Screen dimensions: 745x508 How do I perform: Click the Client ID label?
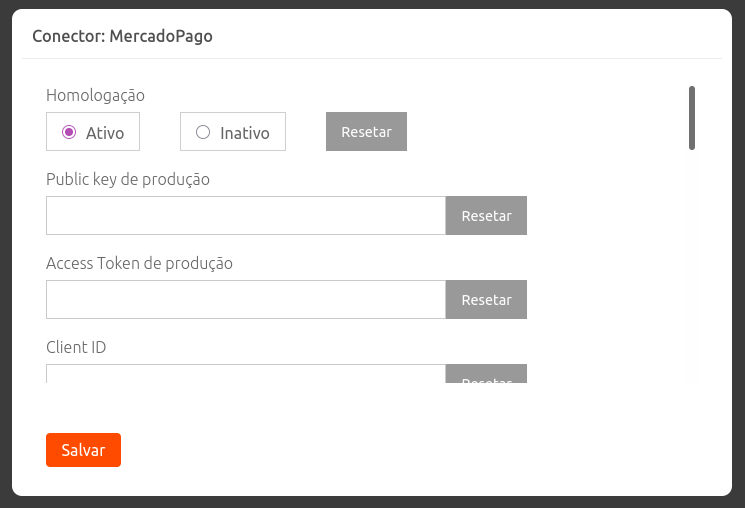pos(76,348)
